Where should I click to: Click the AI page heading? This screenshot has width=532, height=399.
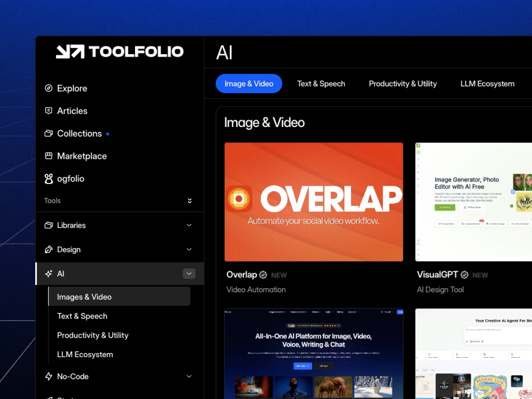coord(224,53)
